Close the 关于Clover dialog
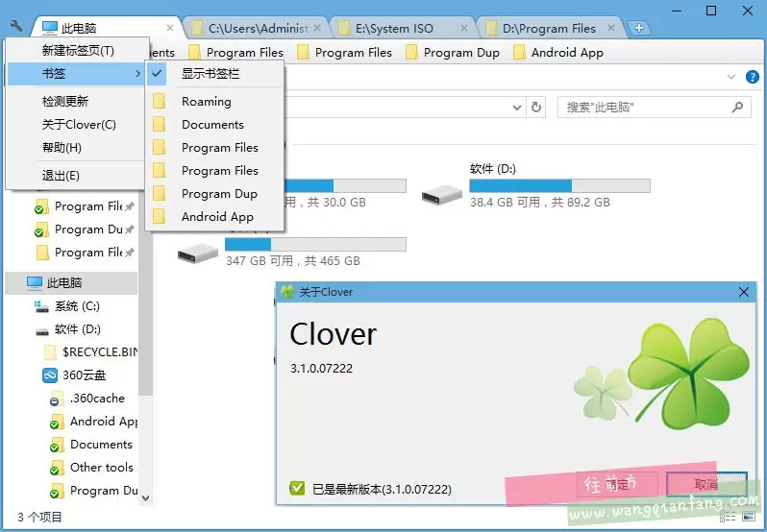This screenshot has height=532, width=767. point(744,292)
